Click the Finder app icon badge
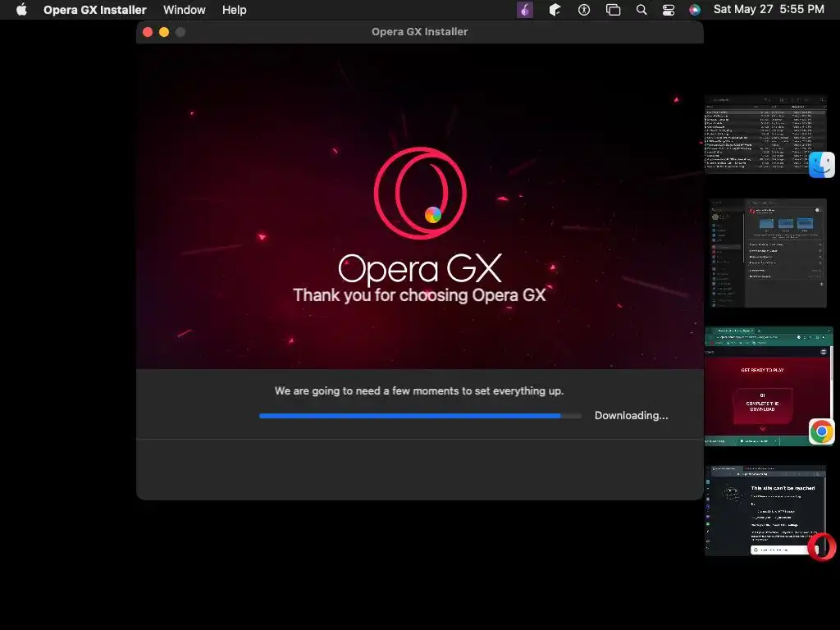 [822, 164]
